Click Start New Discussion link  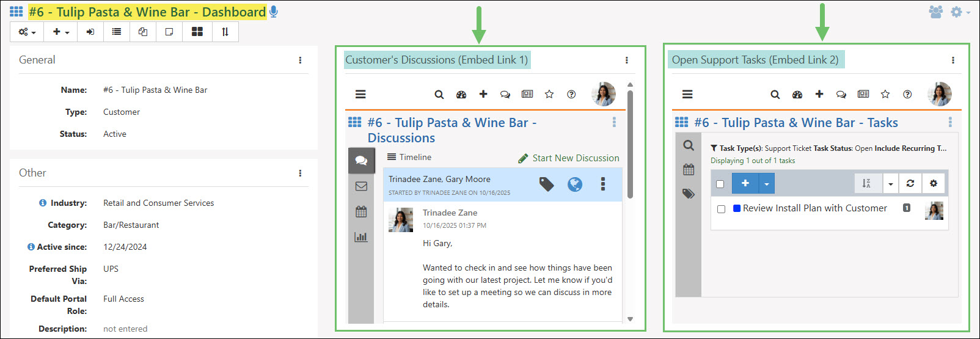569,158
